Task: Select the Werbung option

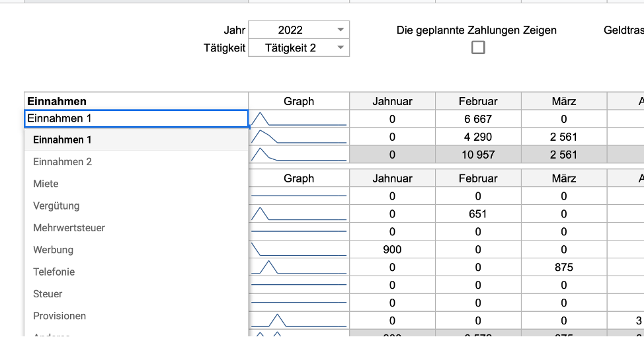Action: 54,250
